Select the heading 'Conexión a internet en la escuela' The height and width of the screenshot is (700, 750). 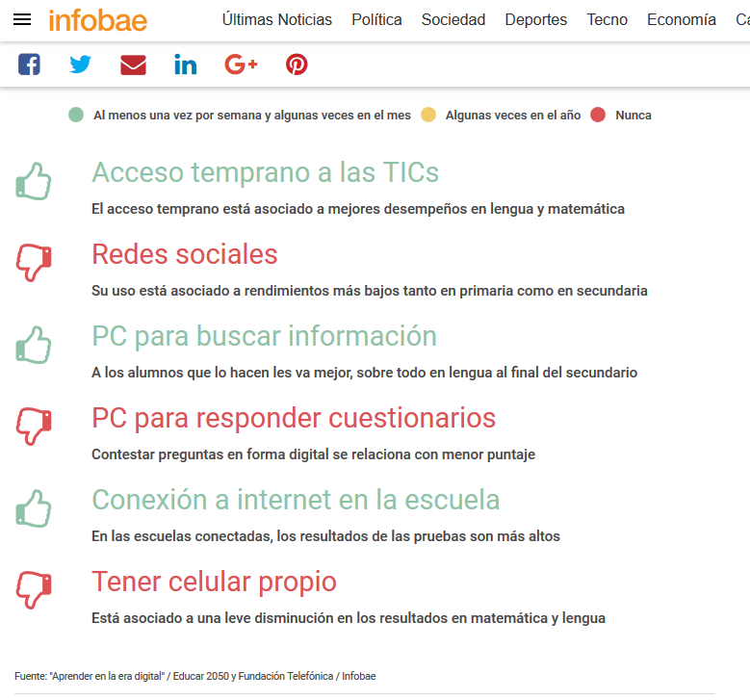click(x=296, y=500)
